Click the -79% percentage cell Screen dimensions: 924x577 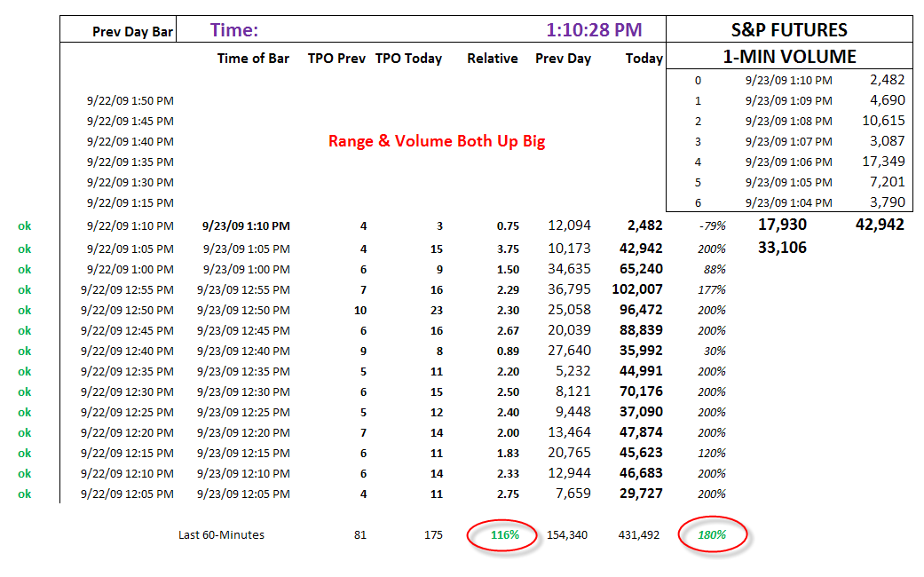[712, 225]
